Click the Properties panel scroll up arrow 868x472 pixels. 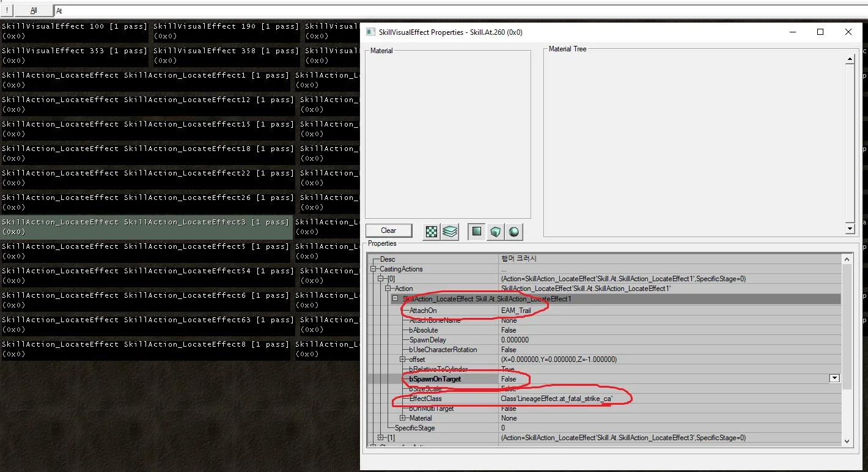(847, 259)
